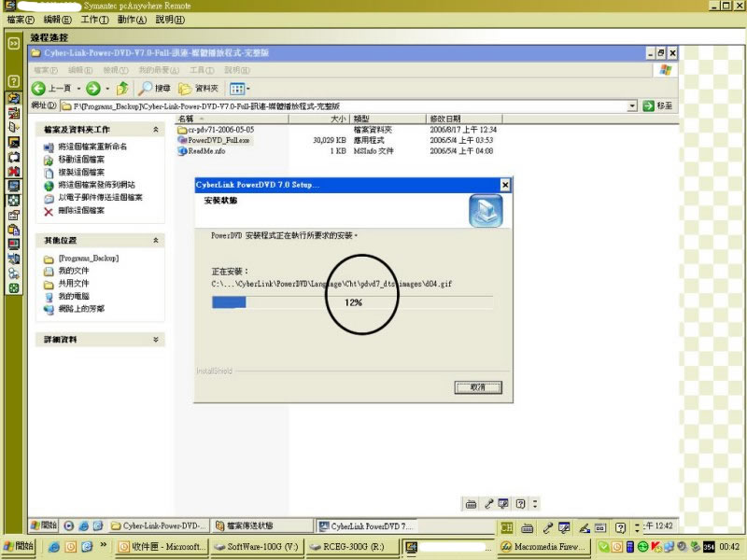Toggle the Folders (資料夾) pane button
The width and height of the screenshot is (747, 560).
[200, 89]
